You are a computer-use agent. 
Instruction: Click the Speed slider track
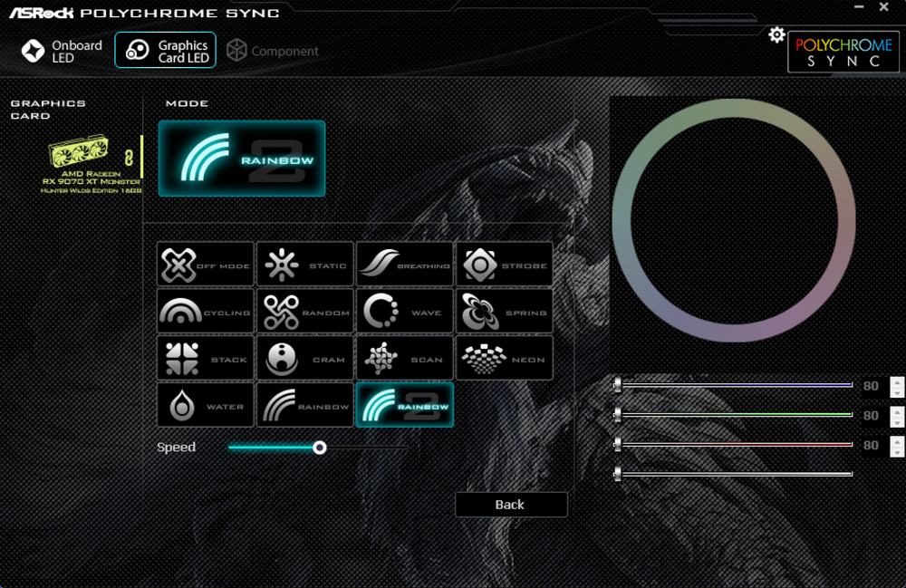point(362,448)
